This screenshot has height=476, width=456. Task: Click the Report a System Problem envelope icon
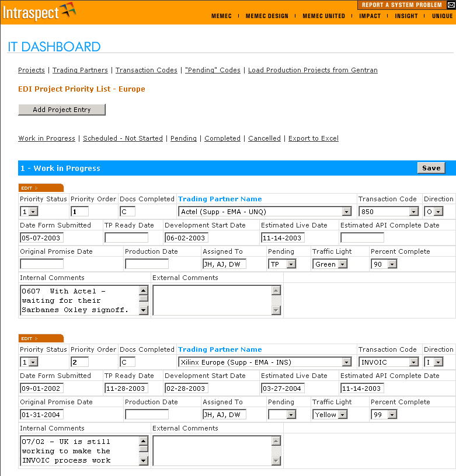pyautogui.click(x=451, y=5)
